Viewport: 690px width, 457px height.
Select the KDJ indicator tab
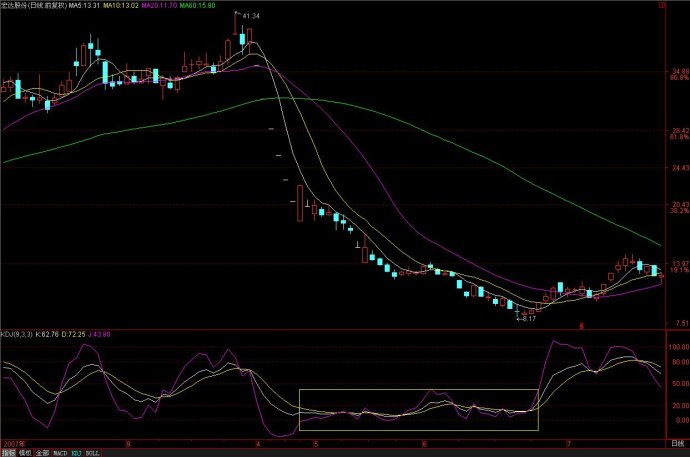[x=77, y=452]
